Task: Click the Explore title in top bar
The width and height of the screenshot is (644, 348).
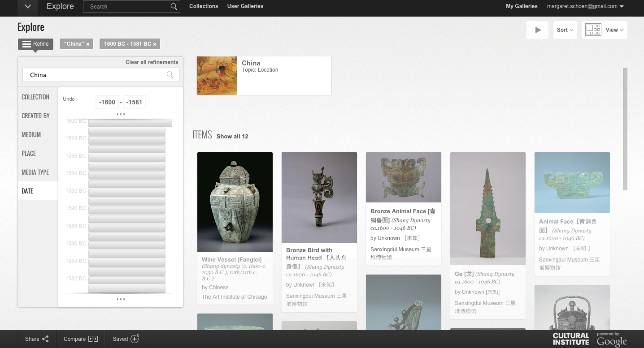Action: point(60,6)
